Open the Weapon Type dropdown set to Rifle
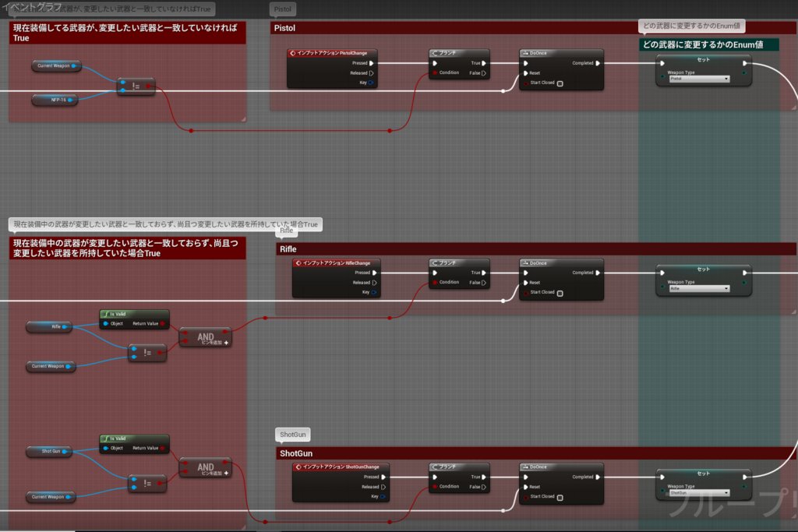798x532 pixels. tap(699, 288)
